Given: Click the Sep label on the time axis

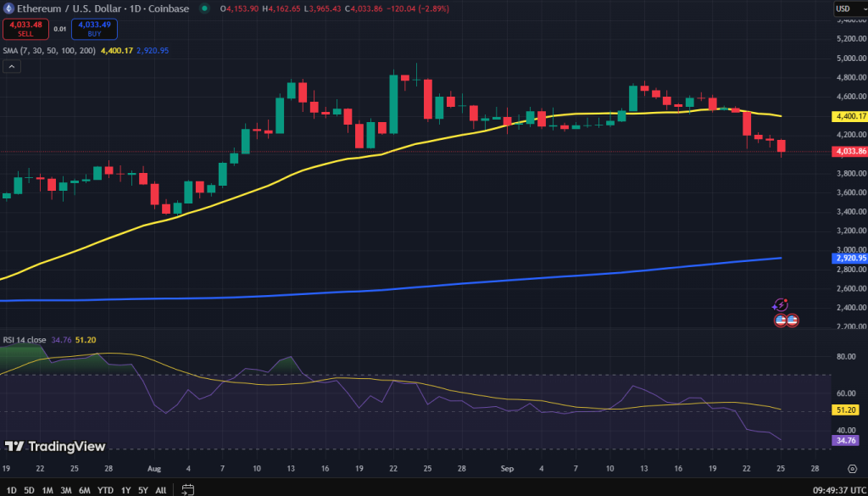Looking at the screenshot, I should [x=507, y=469].
